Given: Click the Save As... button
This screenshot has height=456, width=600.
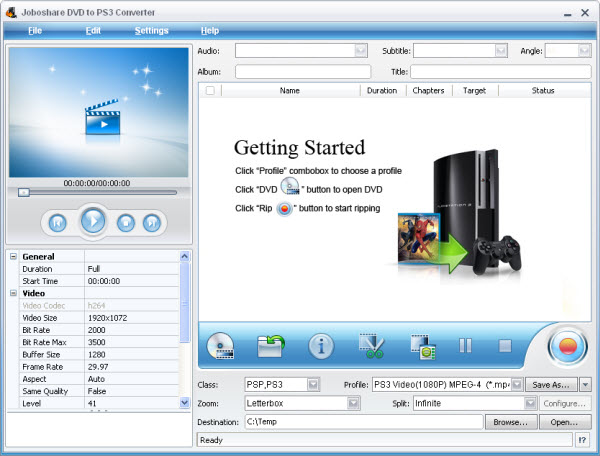Looking at the screenshot, I should 551,384.
